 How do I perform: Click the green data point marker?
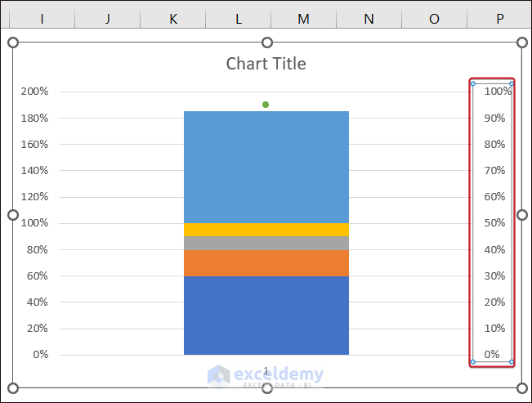point(266,105)
